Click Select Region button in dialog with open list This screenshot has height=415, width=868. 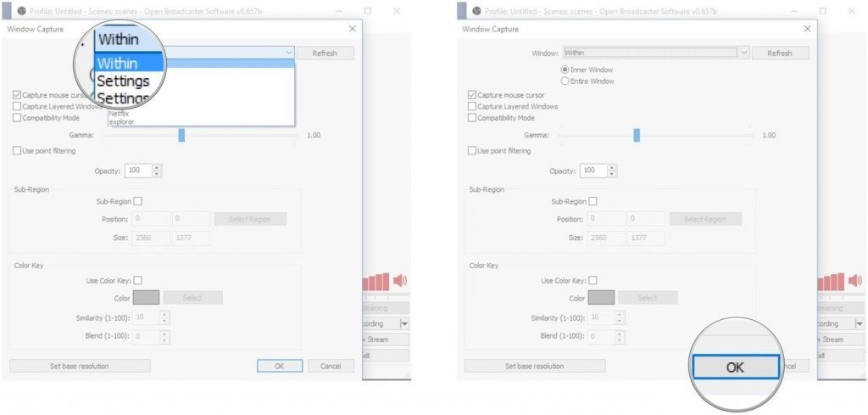[250, 219]
